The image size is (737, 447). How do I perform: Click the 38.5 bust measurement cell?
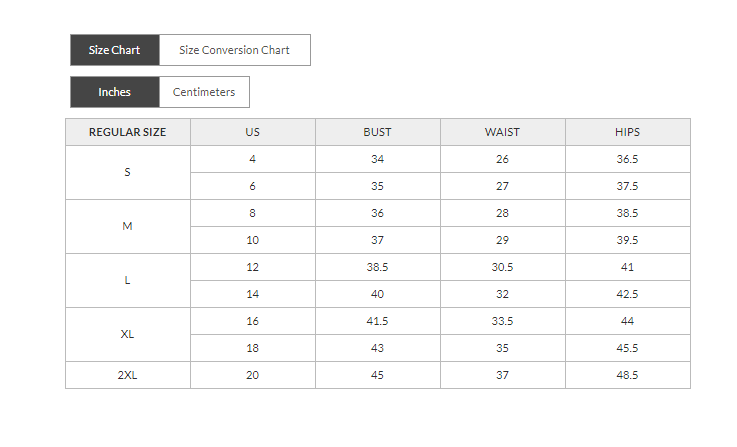pyautogui.click(x=377, y=267)
